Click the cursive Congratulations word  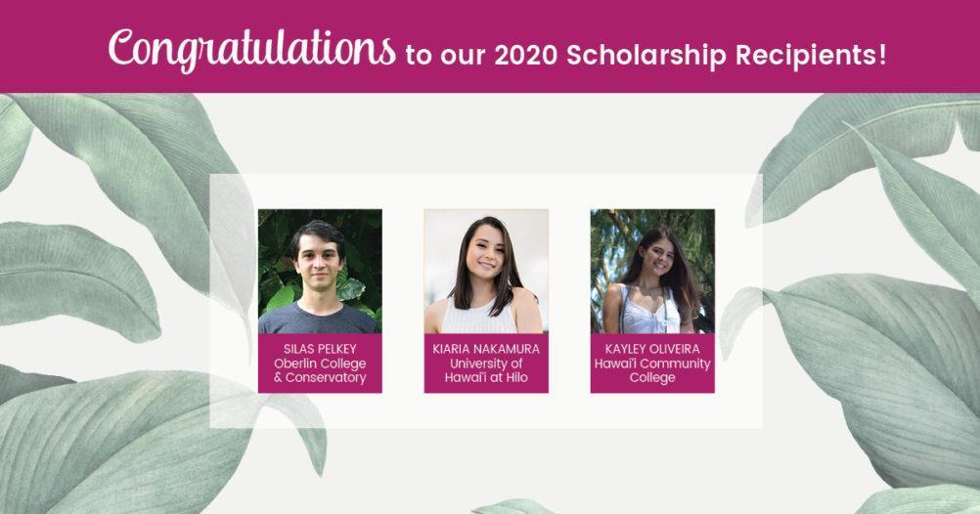(x=252, y=47)
